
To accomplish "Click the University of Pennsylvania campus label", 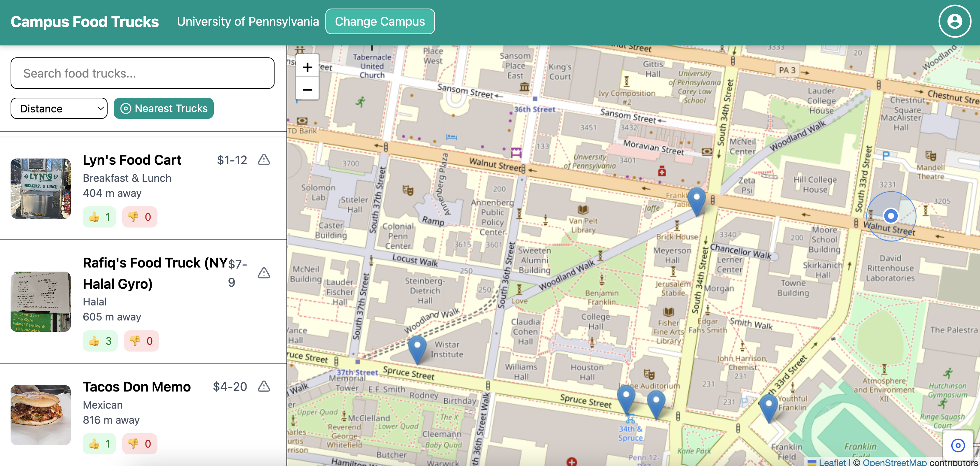I will (248, 21).
